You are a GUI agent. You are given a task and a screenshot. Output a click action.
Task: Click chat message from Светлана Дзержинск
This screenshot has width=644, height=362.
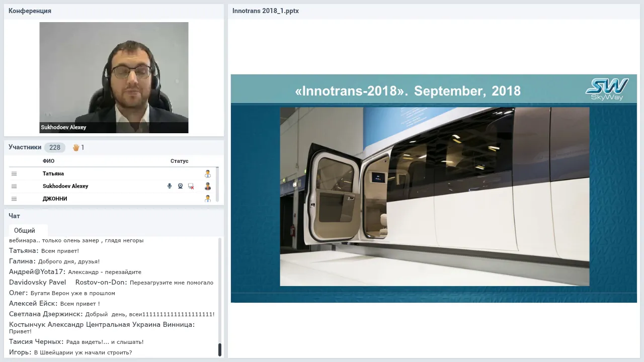pos(112,314)
